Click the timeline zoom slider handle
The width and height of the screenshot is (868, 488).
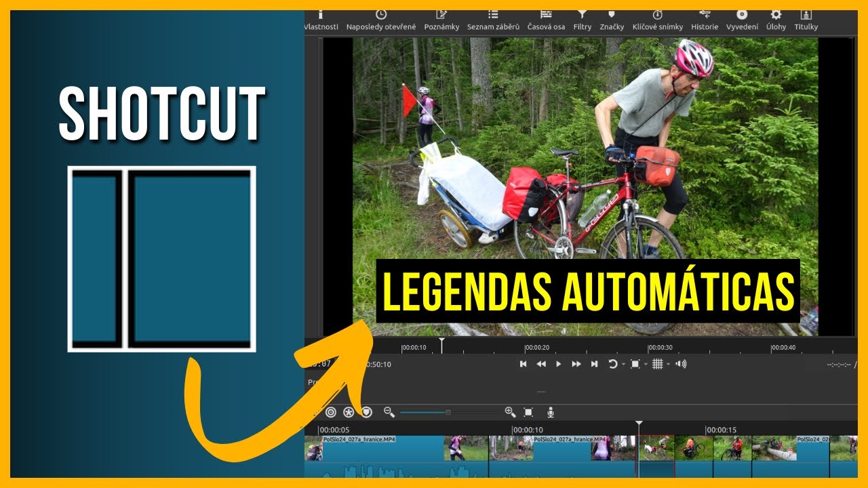click(x=448, y=412)
